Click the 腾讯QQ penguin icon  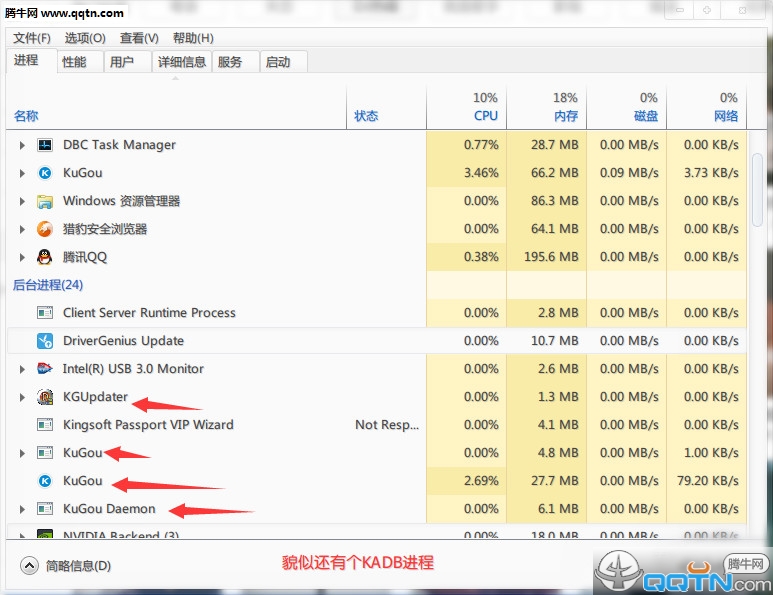45,257
